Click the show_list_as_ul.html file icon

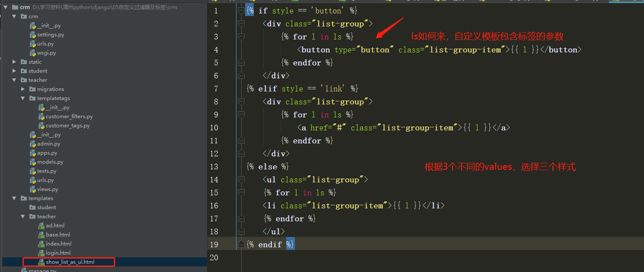click(42, 262)
